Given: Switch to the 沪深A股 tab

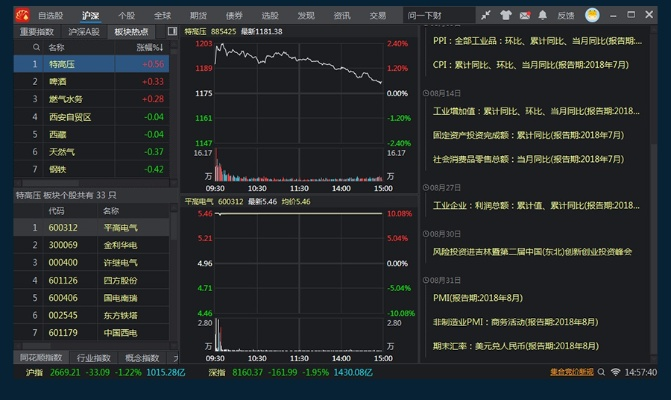Looking at the screenshot, I should click(84, 32).
